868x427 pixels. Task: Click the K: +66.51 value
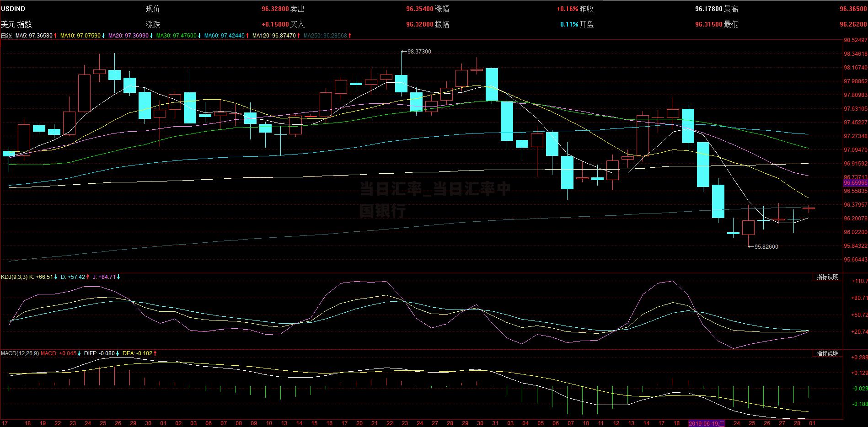41,277
